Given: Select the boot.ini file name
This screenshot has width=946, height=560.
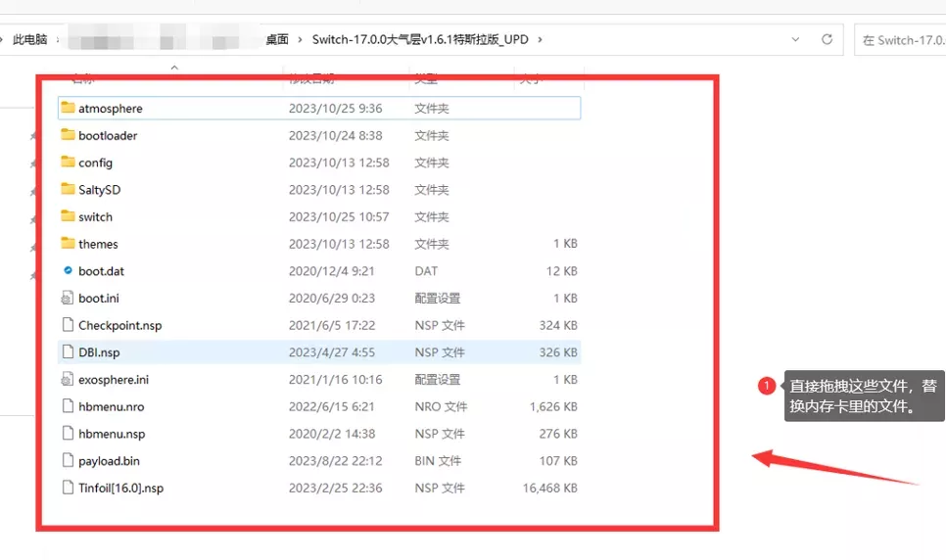Looking at the screenshot, I should tap(99, 299).
